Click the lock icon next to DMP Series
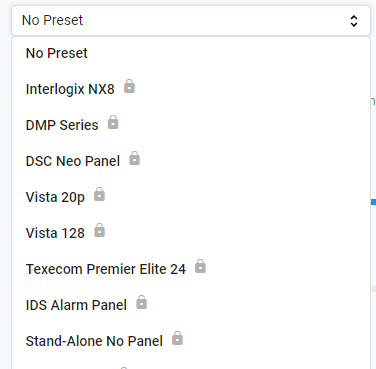This screenshot has height=369, width=376. pos(113,122)
